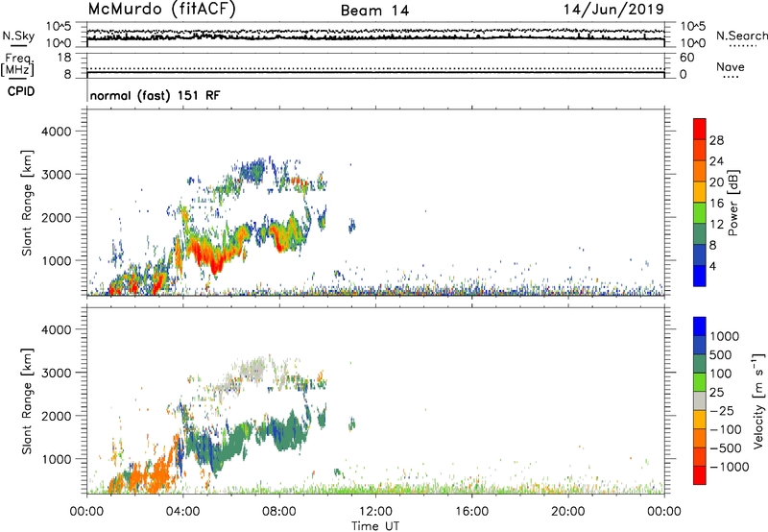This screenshot has height=532, width=768.
Task: Click the Time UT axis title
Action: click(375, 525)
